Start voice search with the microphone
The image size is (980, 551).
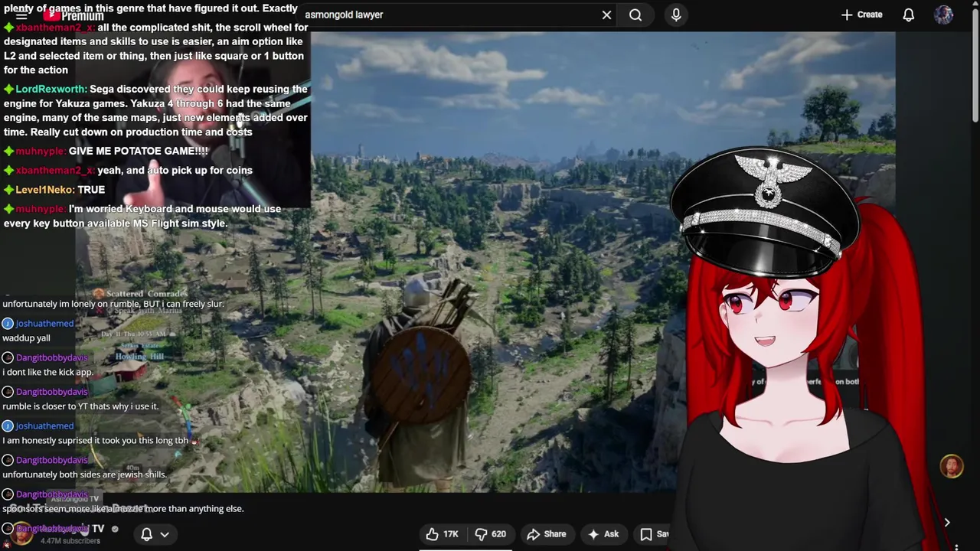[x=676, y=15]
